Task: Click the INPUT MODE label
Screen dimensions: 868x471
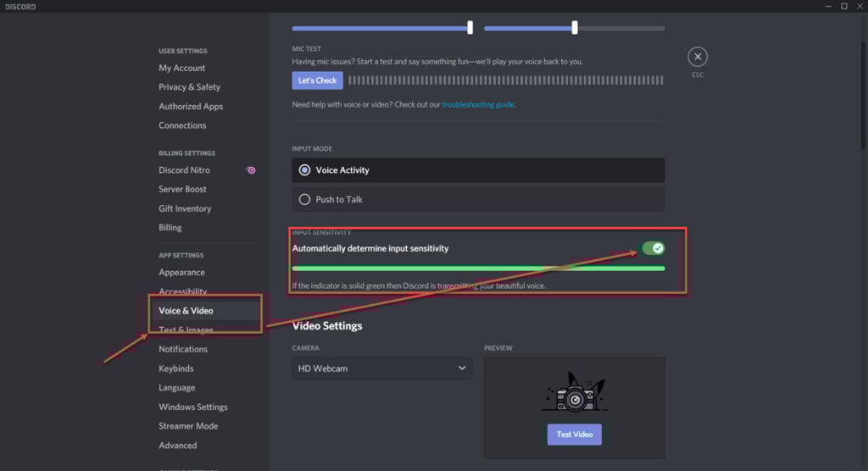Action: click(312, 149)
